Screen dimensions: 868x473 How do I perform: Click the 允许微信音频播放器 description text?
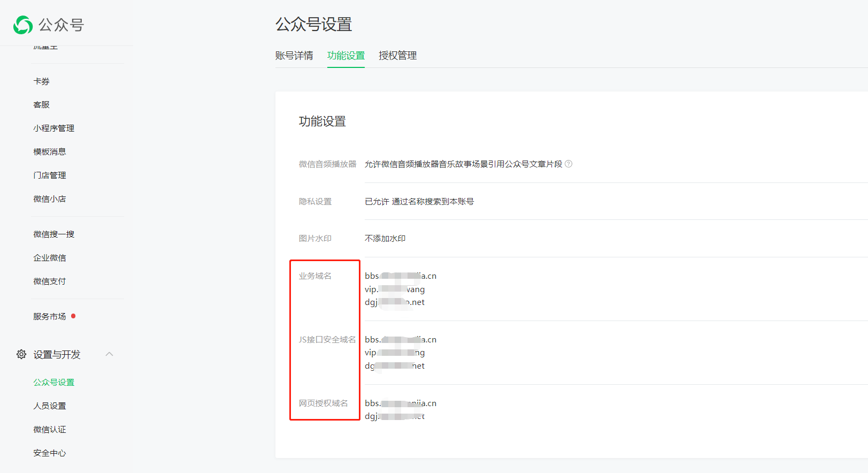tap(463, 164)
